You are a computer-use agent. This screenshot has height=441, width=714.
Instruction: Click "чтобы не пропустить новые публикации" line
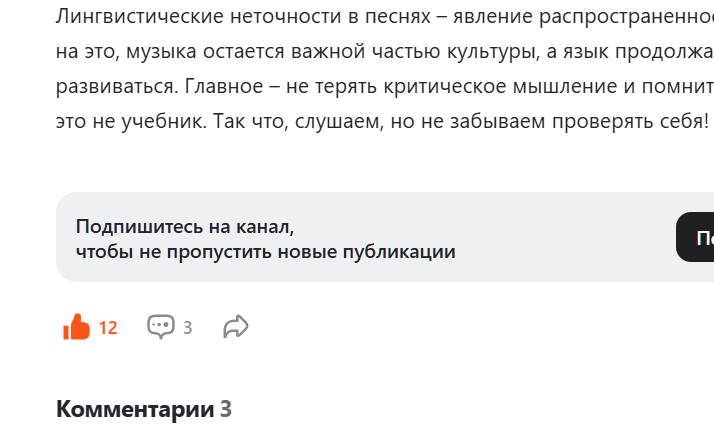(265, 251)
